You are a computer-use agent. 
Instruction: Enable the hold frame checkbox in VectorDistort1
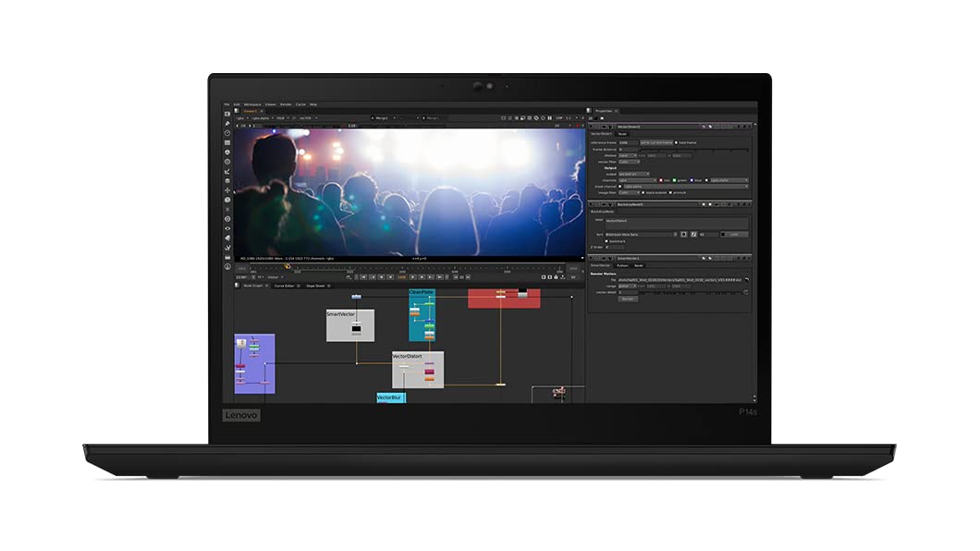(677, 143)
